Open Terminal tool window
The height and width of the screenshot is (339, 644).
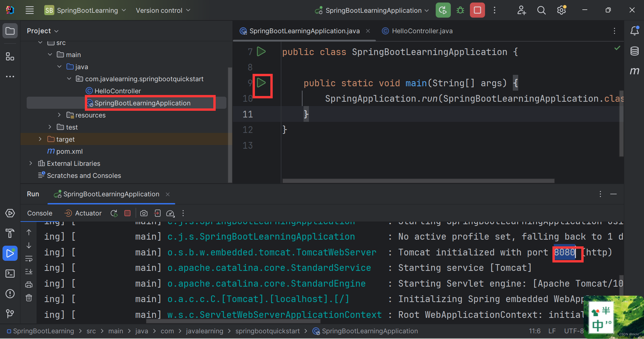[x=10, y=274]
